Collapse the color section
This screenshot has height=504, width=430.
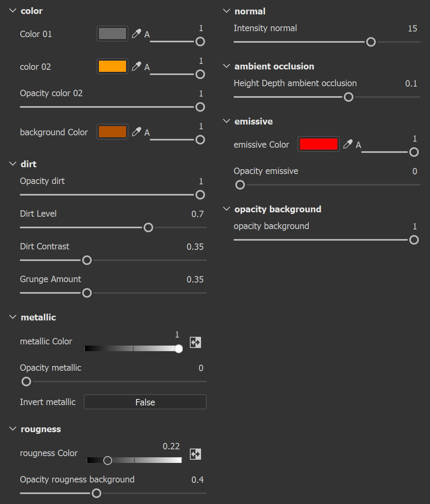click(x=13, y=11)
